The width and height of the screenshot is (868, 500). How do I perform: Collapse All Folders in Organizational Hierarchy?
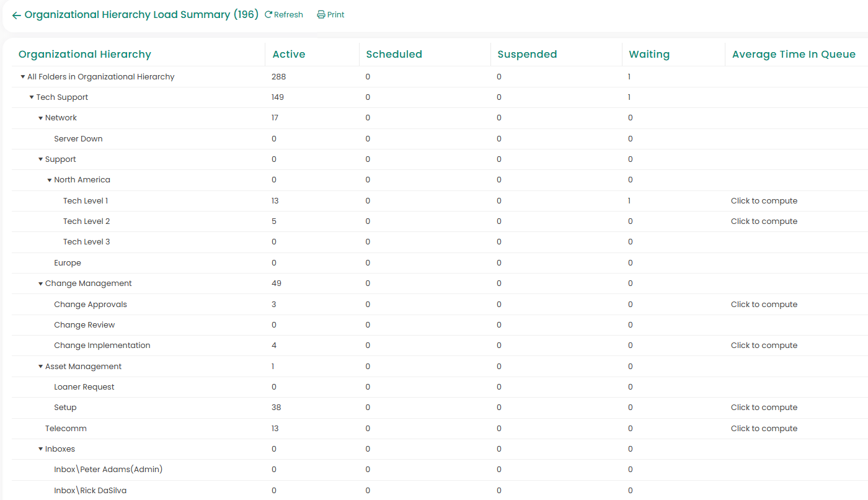23,77
